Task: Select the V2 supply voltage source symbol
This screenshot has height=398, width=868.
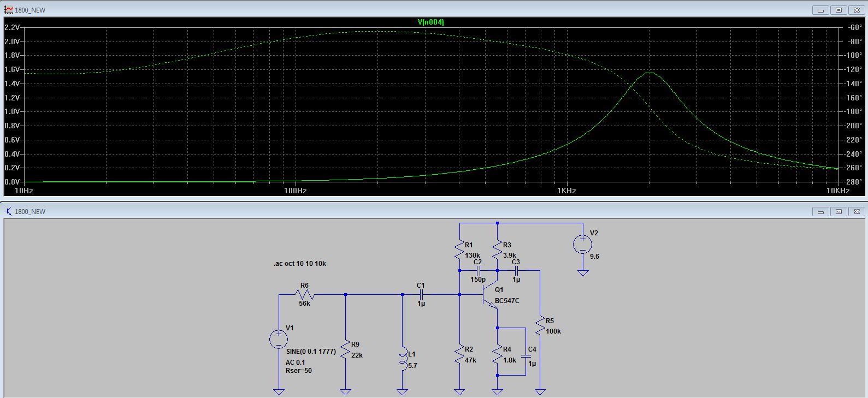Action: tap(582, 244)
